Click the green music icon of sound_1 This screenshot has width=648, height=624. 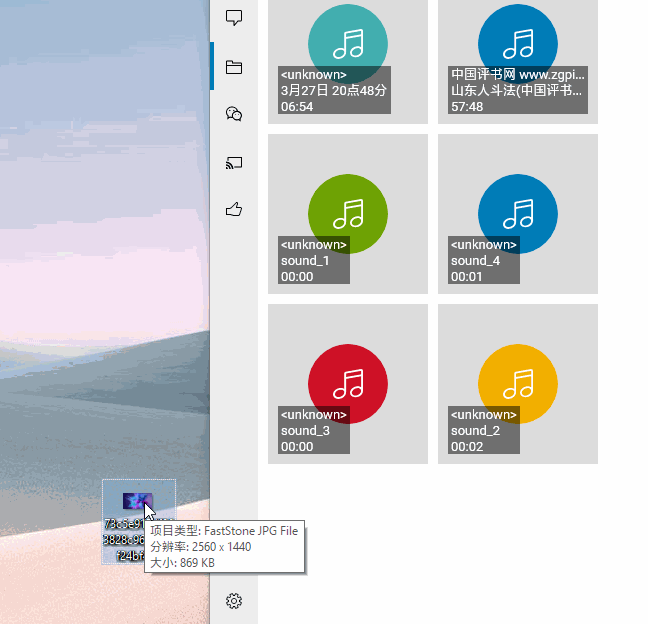click(x=348, y=214)
